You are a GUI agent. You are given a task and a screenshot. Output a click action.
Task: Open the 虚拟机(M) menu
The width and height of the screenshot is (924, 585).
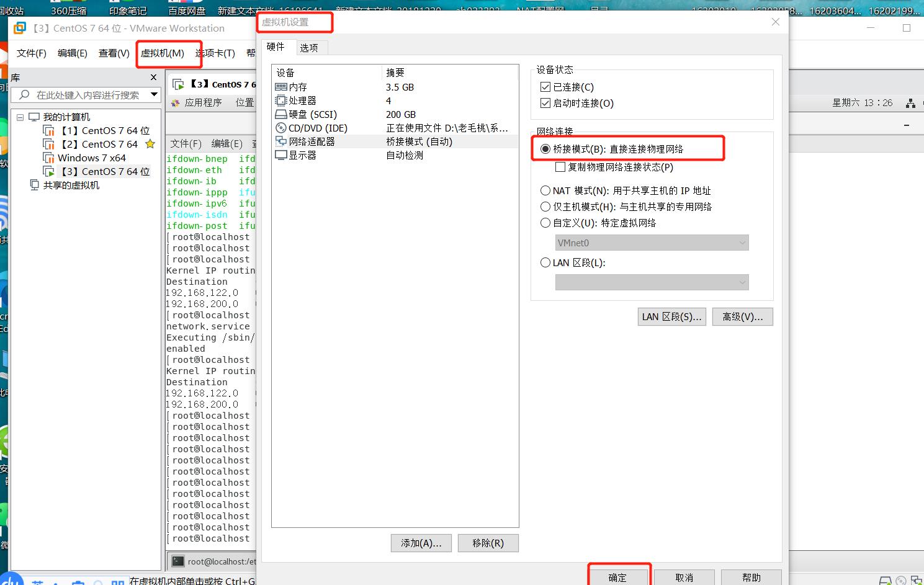(x=163, y=53)
